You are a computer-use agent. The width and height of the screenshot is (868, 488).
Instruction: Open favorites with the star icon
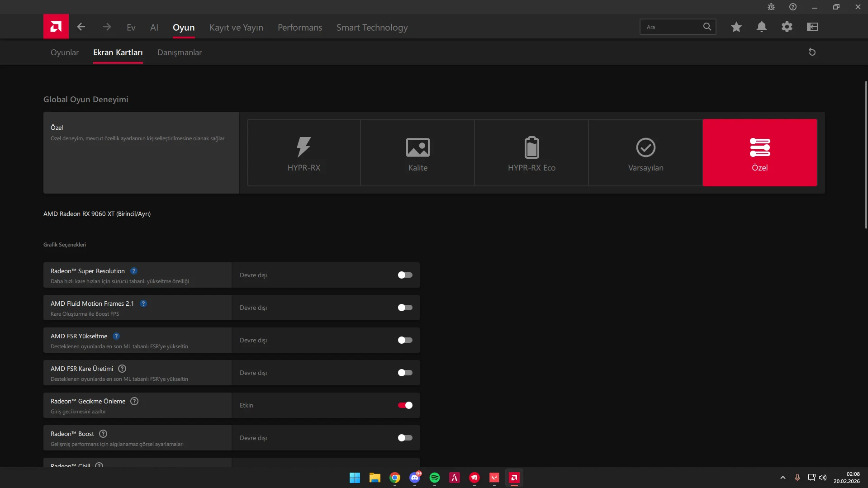(736, 27)
